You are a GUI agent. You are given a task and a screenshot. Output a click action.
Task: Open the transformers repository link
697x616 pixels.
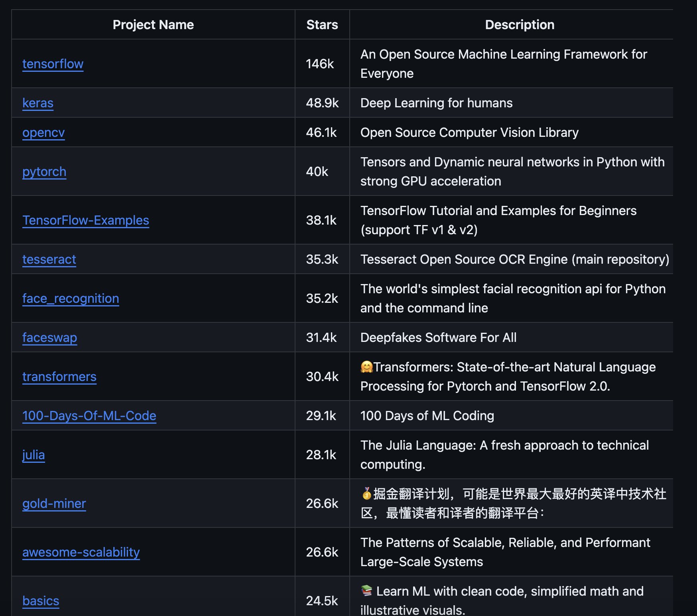tap(59, 377)
